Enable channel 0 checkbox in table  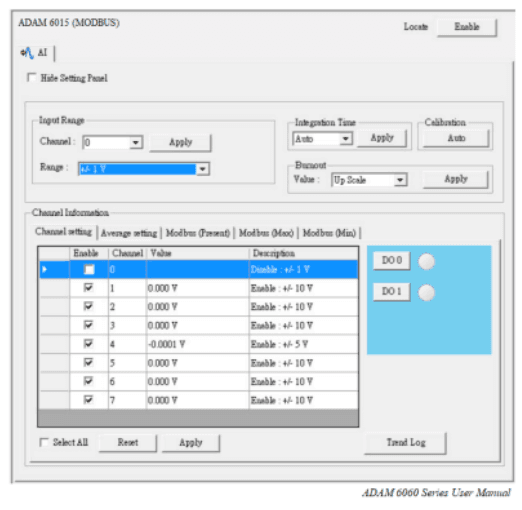click(x=89, y=269)
